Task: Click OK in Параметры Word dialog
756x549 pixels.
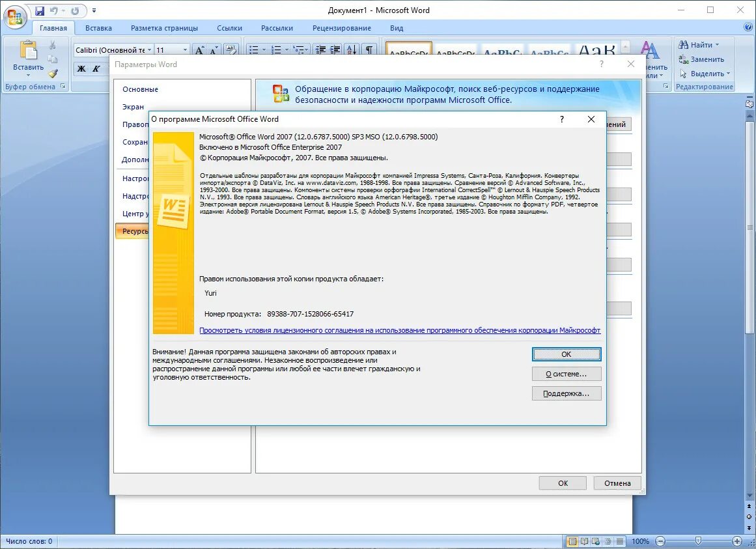Action: (x=563, y=483)
